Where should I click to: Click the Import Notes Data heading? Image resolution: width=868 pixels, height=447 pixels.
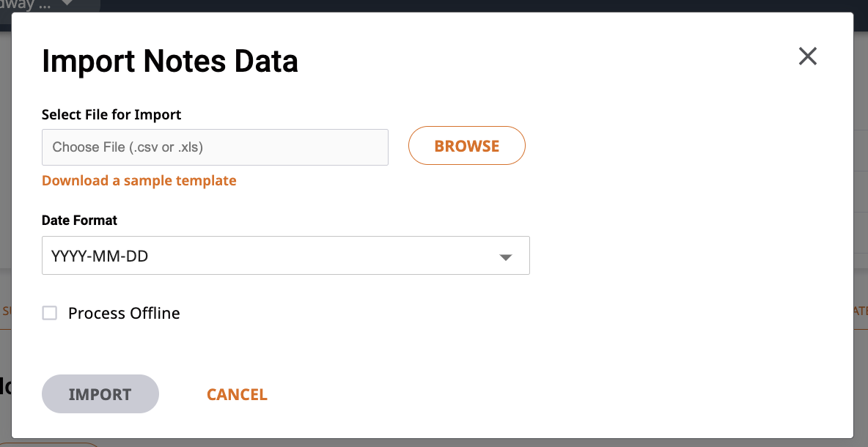tap(170, 61)
